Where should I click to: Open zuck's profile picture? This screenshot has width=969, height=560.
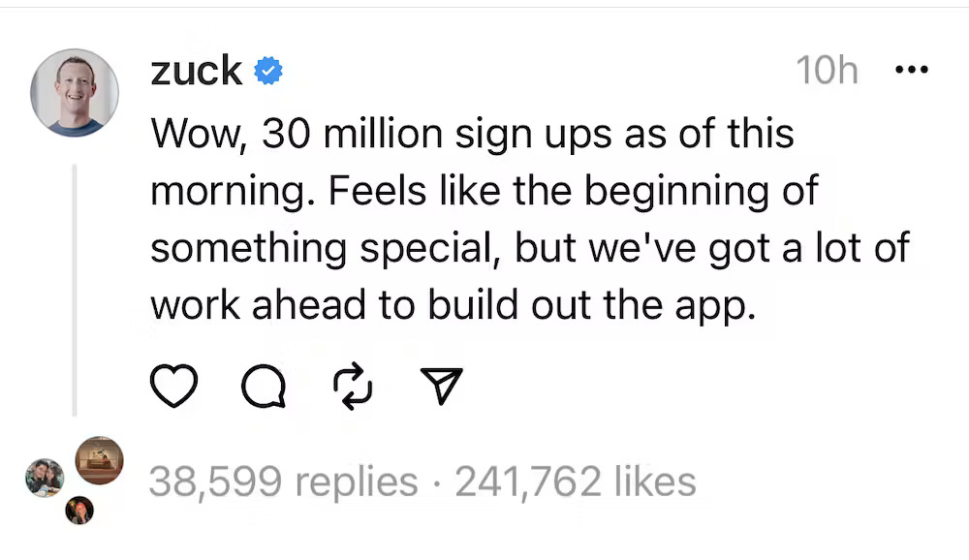(75, 92)
